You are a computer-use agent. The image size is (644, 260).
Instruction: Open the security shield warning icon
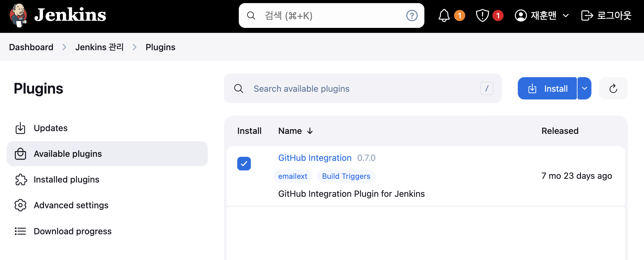click(482, 15)
